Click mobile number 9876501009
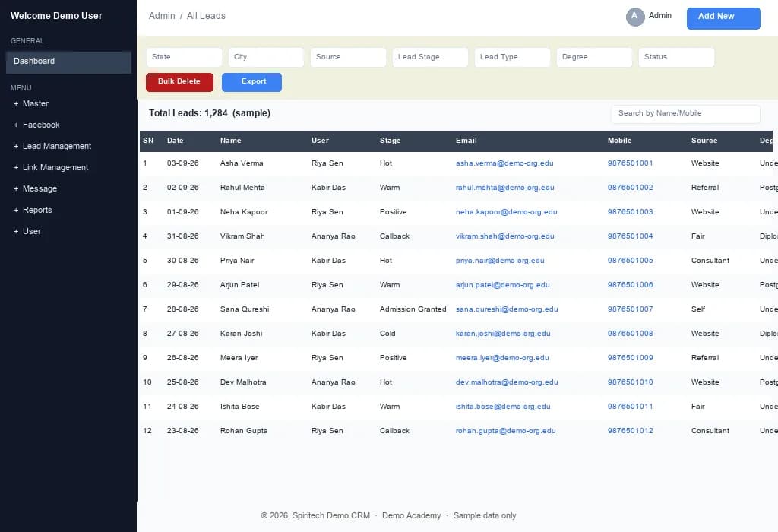The height and width of the screenshot is (532, 778). [630, 358]
